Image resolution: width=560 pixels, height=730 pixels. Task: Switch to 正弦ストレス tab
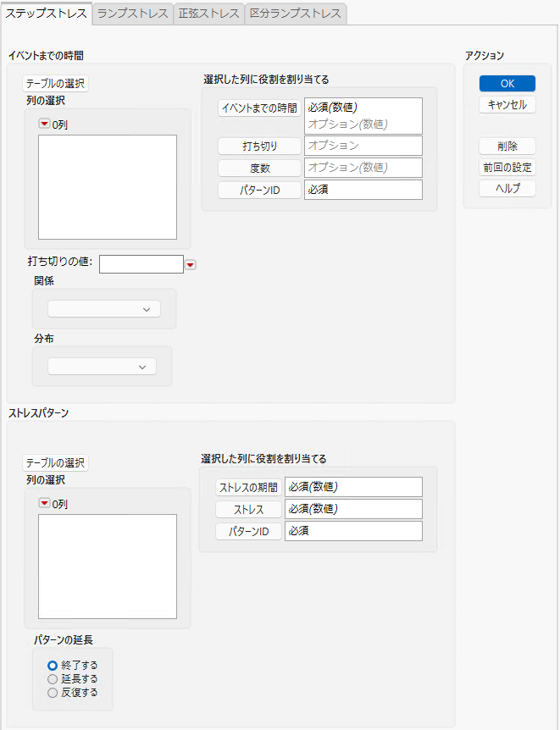(x=209, y=14)
